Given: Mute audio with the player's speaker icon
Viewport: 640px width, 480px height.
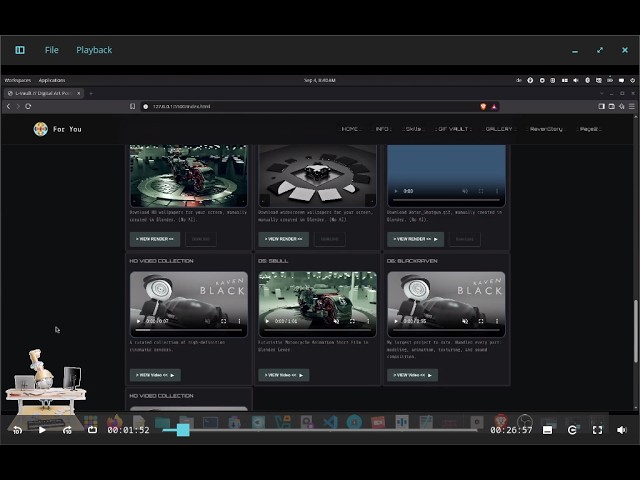Looking at the screenshot, I should click(x=622, y=430).
